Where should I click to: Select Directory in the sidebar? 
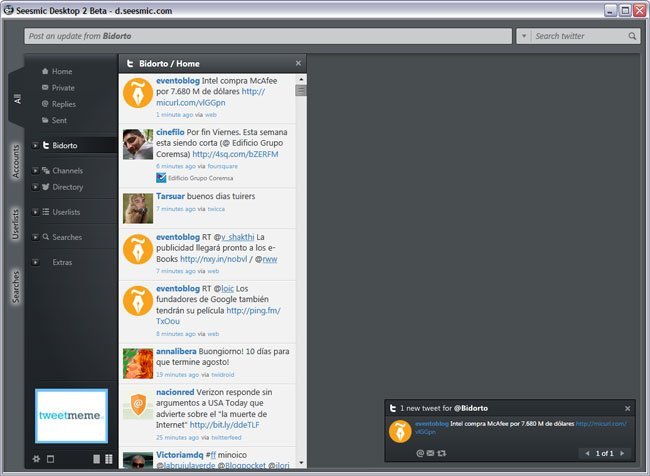67,187
